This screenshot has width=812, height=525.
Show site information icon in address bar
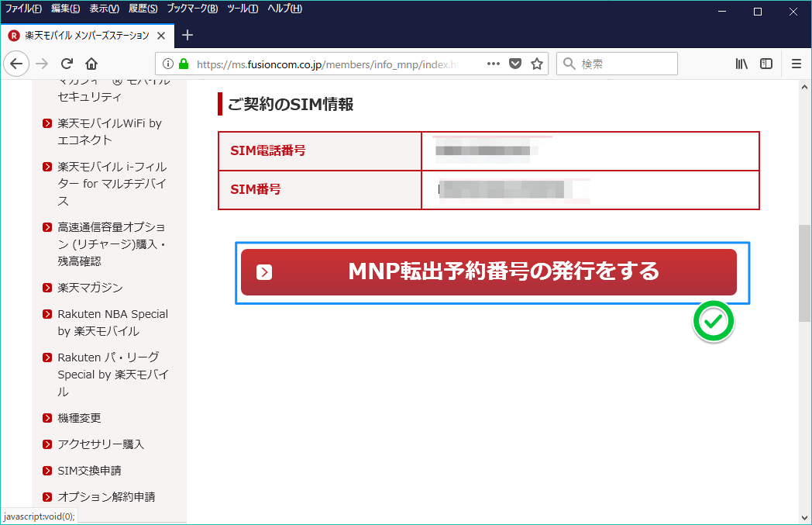[168, 64]
